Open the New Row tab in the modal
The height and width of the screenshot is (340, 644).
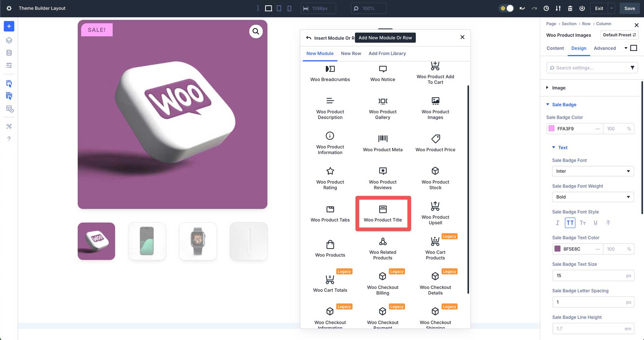pos(351,53)
